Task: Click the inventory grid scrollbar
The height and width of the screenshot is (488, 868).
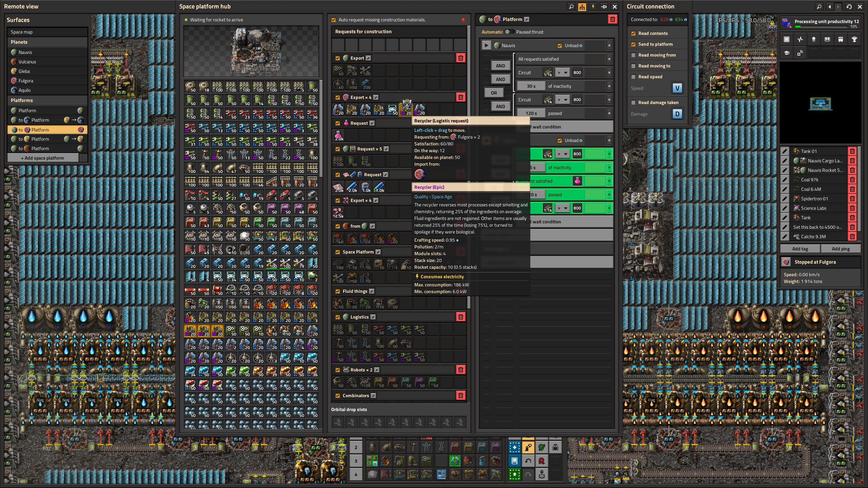Action: coord(321,129)
